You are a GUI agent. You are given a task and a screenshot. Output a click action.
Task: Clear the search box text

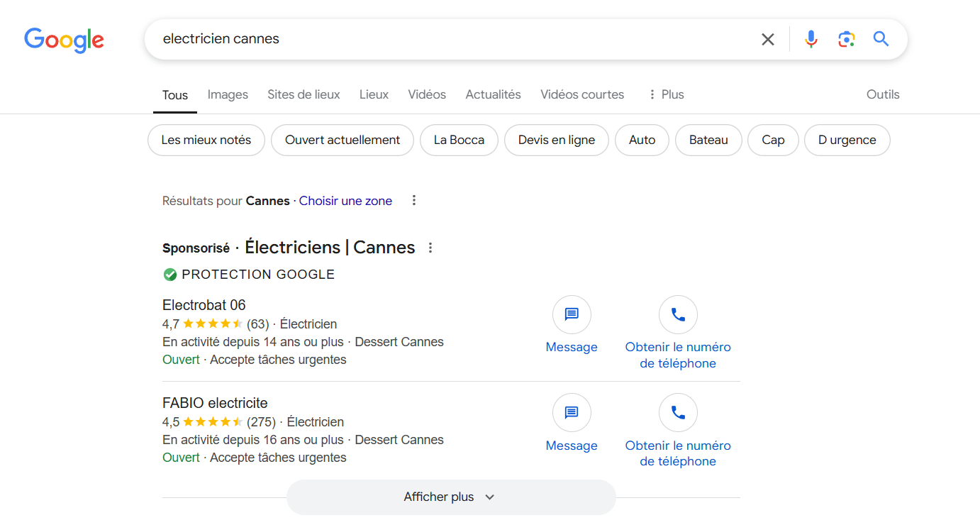click(x=767, y=40)
